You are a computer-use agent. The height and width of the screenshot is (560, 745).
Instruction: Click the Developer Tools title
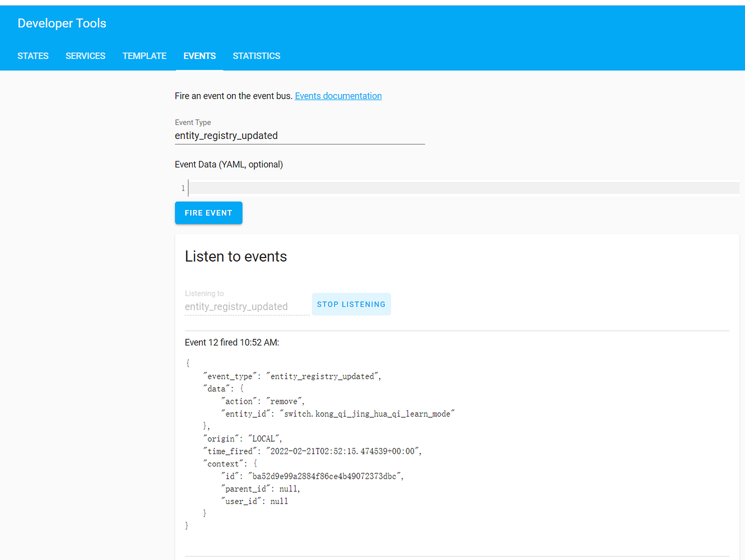pos(62,23)
